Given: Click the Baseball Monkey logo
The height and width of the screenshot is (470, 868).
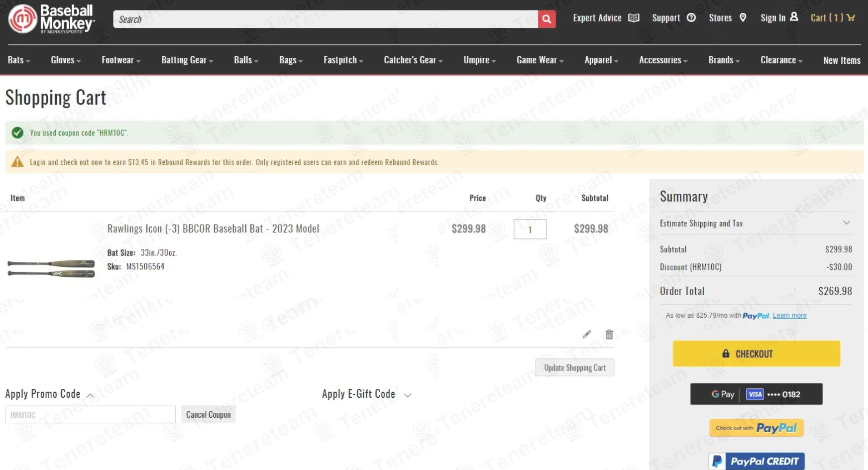Looking at the screenshot, I should coord(51,19).
